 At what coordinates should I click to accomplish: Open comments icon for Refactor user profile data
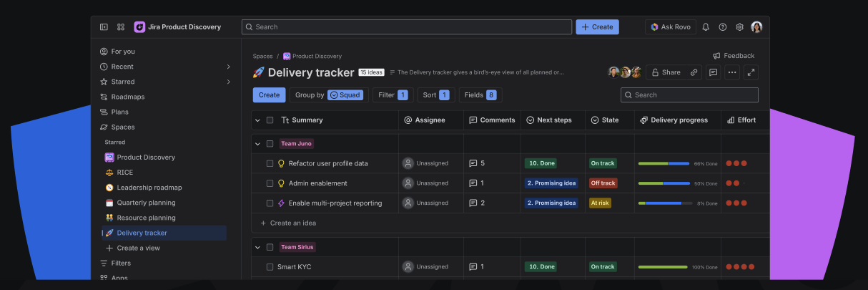pyautogui.click(x=473, y=163)
